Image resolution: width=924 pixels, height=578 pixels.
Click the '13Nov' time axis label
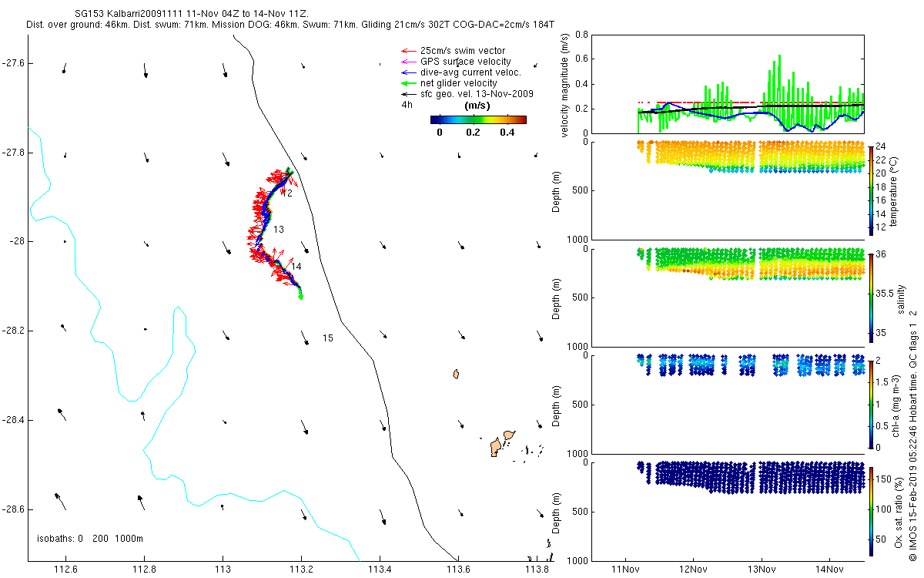pos(761,570)
